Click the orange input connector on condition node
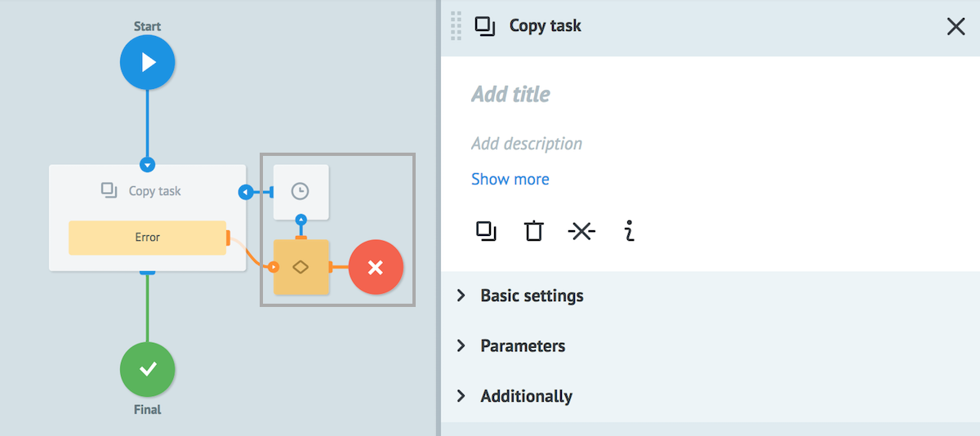The height and width of the screenshot is (436, 980). click(274, 267)
